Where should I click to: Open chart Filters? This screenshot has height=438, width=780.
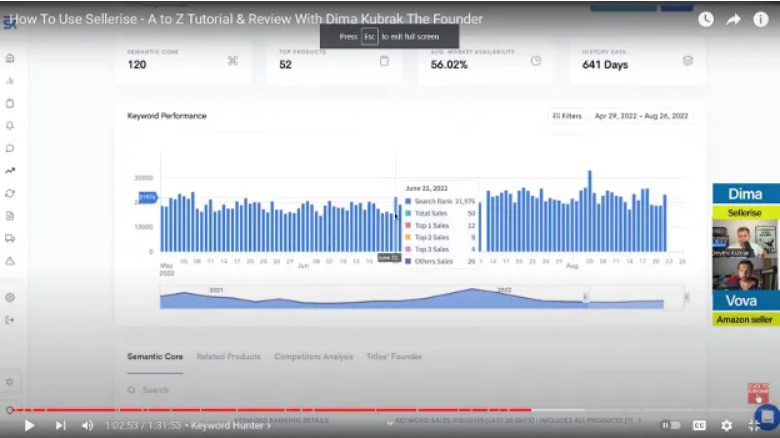[567, 116]
